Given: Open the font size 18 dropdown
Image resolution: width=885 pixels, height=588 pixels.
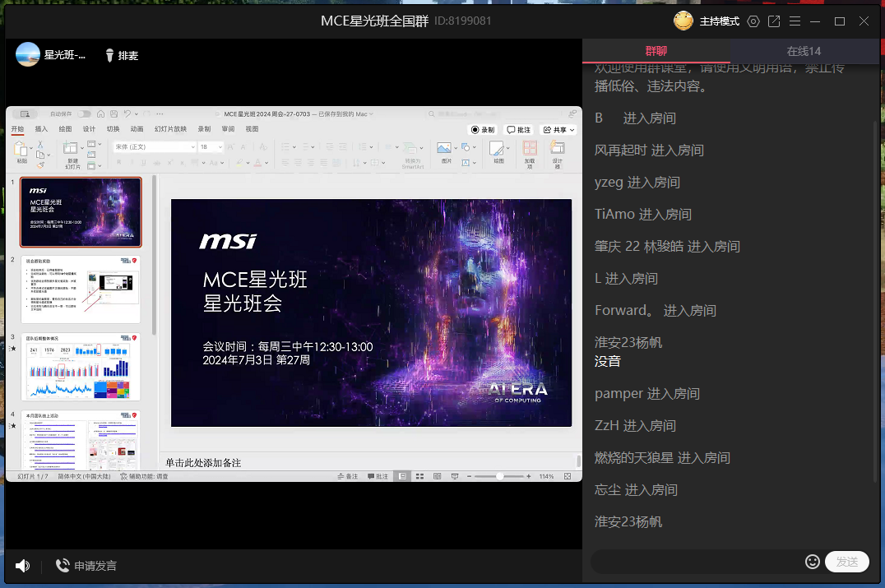Looking at the screenshot, I should 220,147.
